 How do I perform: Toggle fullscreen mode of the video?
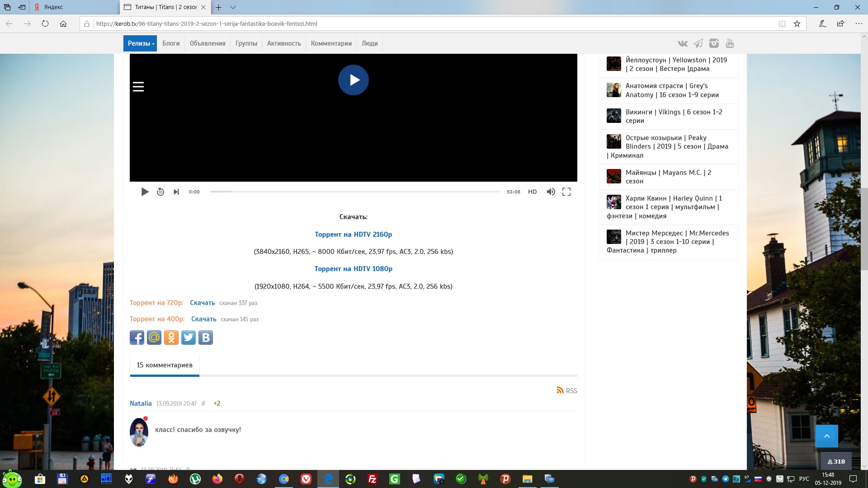coord(566,192)
